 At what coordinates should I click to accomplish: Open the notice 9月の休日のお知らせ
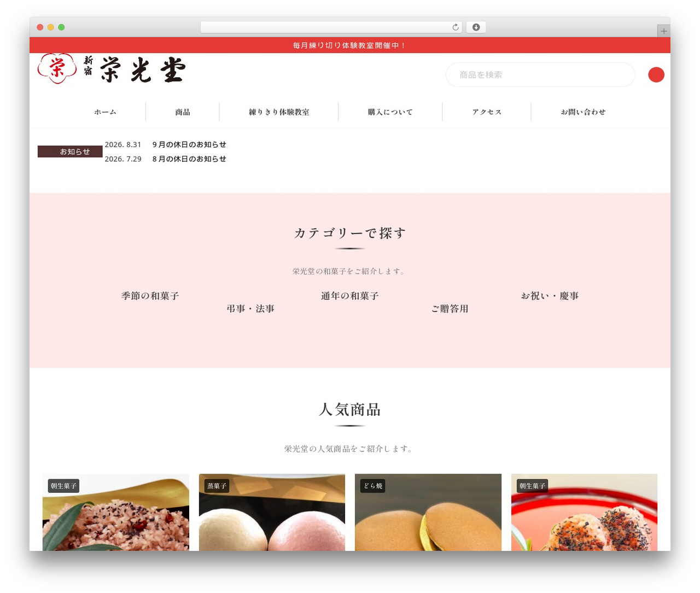tap(189, 144)
